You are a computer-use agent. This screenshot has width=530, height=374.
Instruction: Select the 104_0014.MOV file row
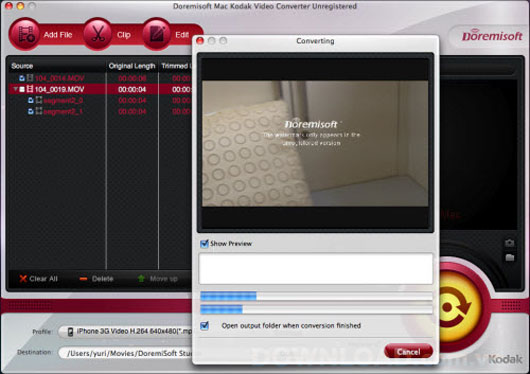pyautogui.click(x=100, y=78)
